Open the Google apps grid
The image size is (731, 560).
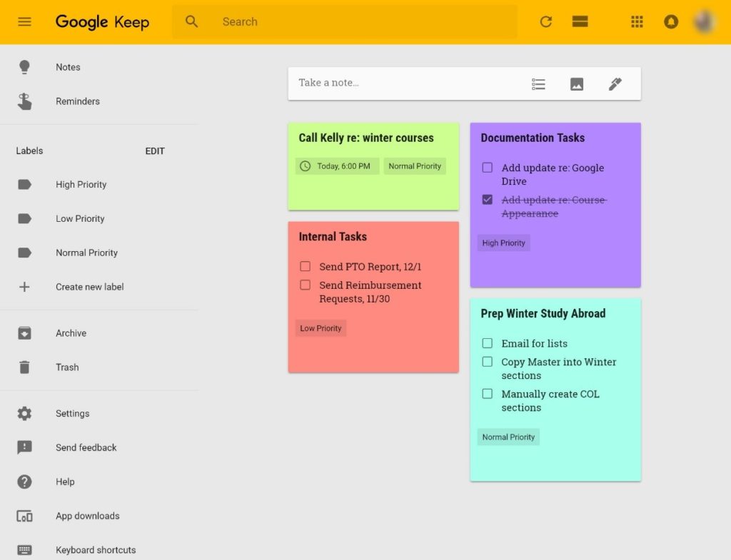pos(637,21)
